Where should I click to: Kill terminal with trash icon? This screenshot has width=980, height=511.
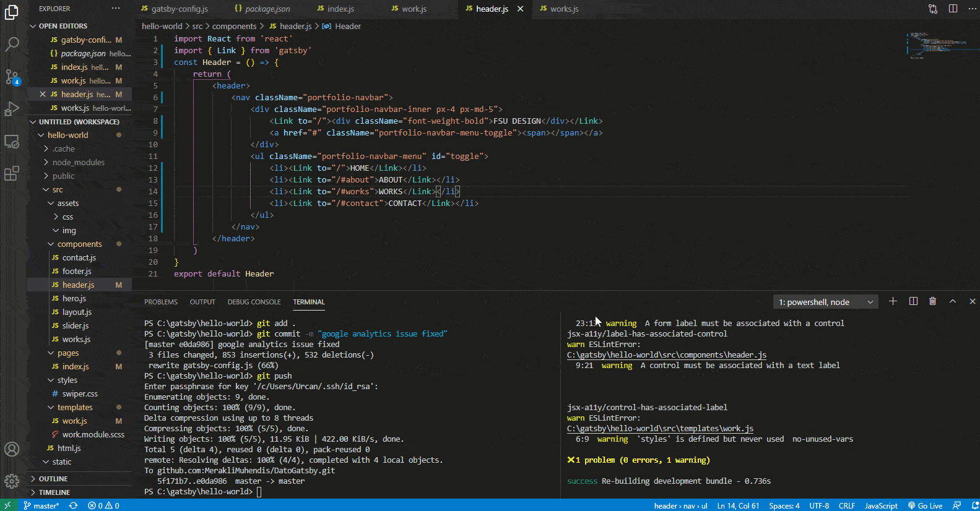[933, 301]
